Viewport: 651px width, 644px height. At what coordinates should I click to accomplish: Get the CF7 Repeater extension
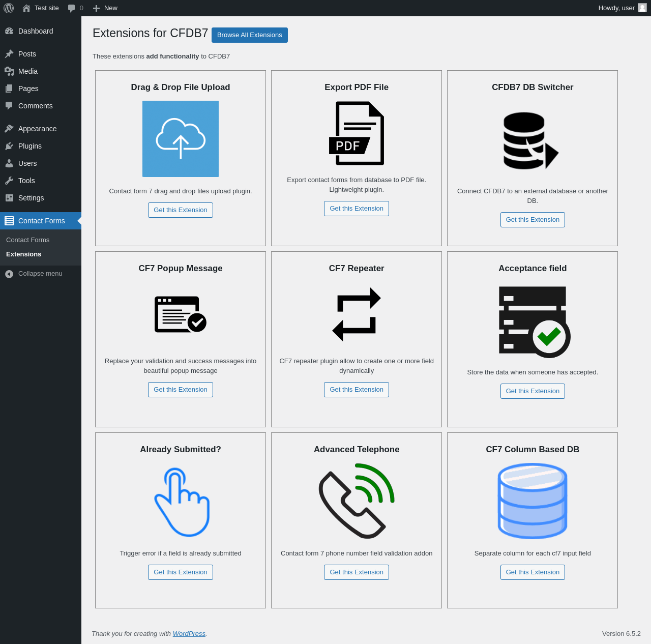pyautogui.click(x=357, y=390)
